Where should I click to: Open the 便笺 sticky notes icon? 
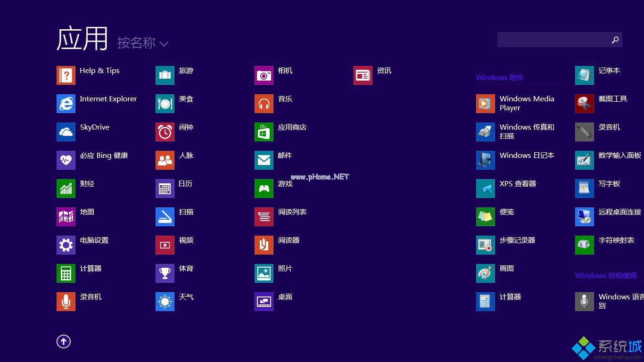click(x=486, y=217)
